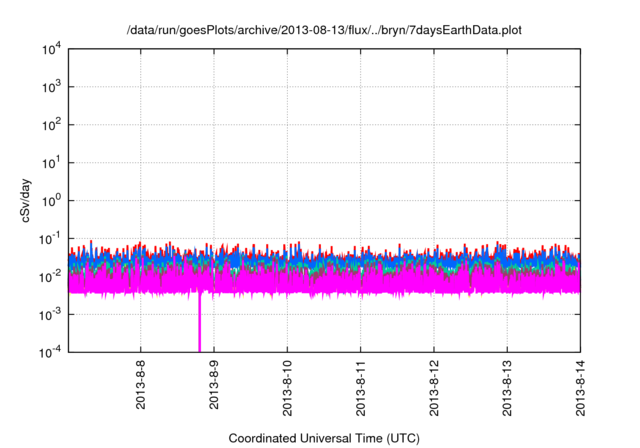The width and height of the screenshot is (640, 448).
Task: Click the 10^-2 y-axis tick label
Action: pyautogui.click(x=50, y=277)
